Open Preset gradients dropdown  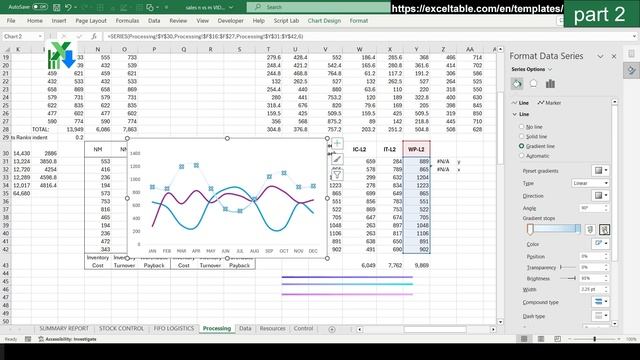[601, 170]
